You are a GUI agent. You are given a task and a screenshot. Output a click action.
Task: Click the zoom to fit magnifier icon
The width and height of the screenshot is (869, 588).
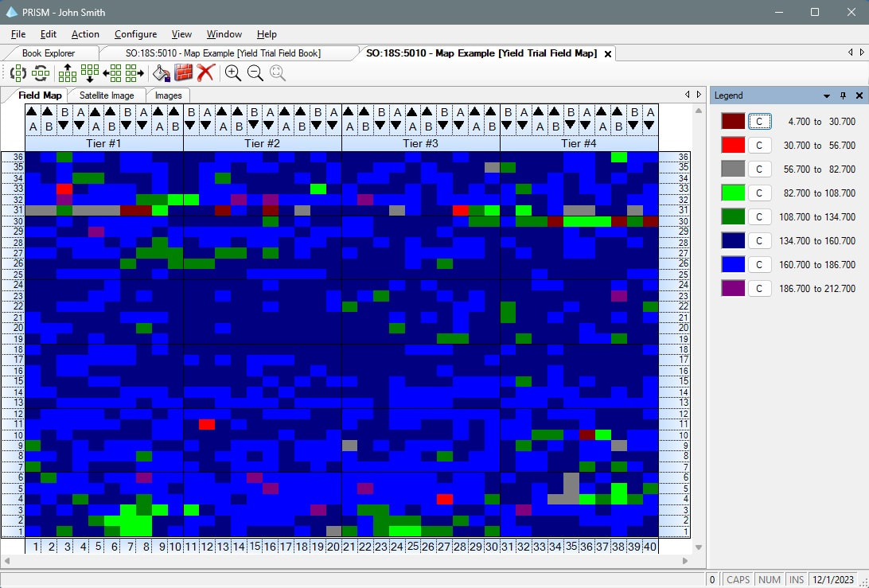click(x=277, y=72)
